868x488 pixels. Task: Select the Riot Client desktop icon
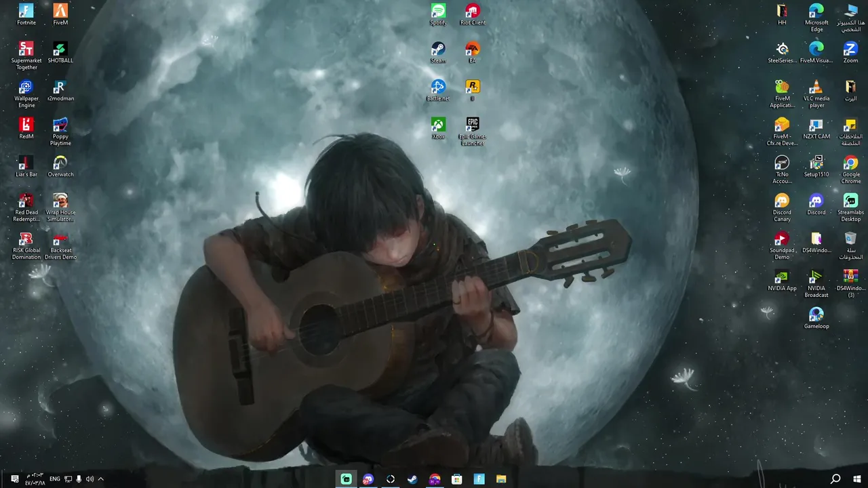[473, 14]
